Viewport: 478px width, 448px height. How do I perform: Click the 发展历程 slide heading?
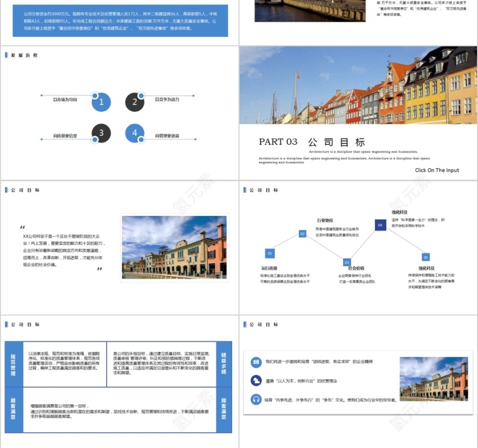24,55
